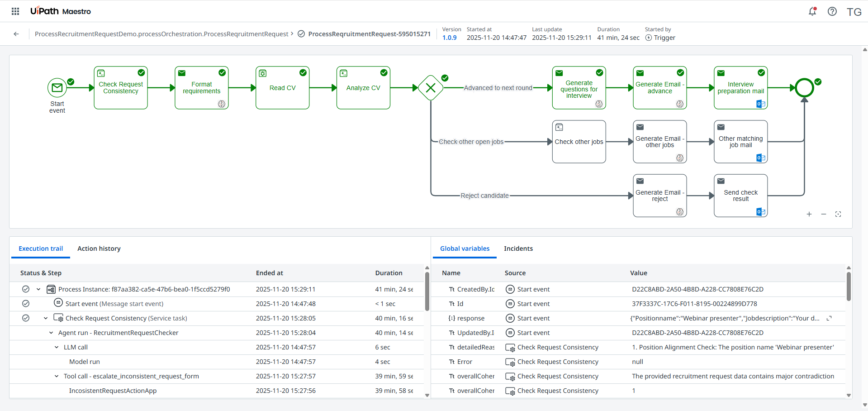Switch to Action history tab
The height and width of the screenshot is (411, 868).
coord(99,249)
